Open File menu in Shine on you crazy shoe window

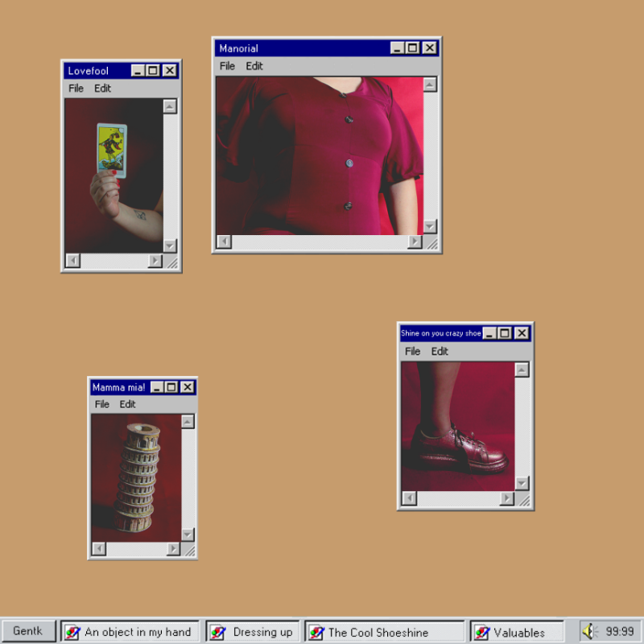[x=412, y=351]
